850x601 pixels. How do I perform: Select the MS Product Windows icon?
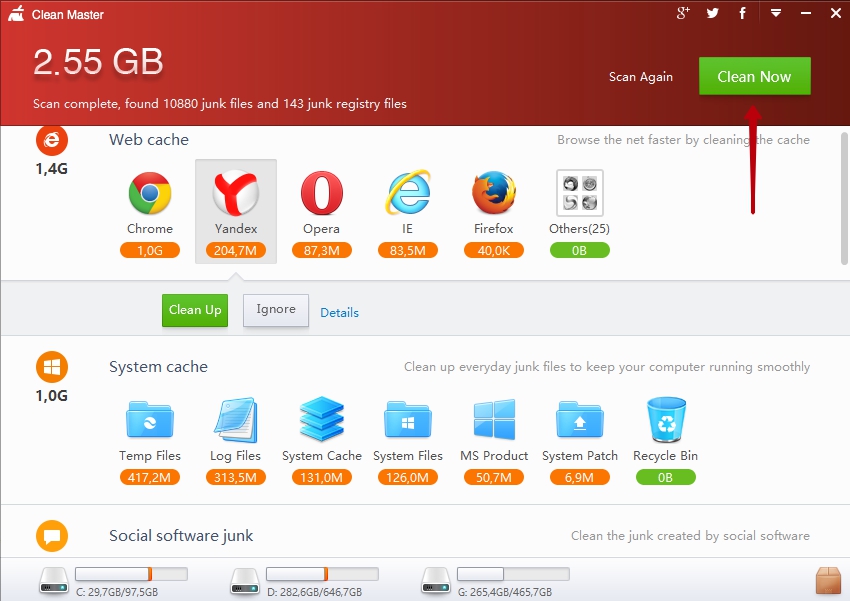(494, 420)
